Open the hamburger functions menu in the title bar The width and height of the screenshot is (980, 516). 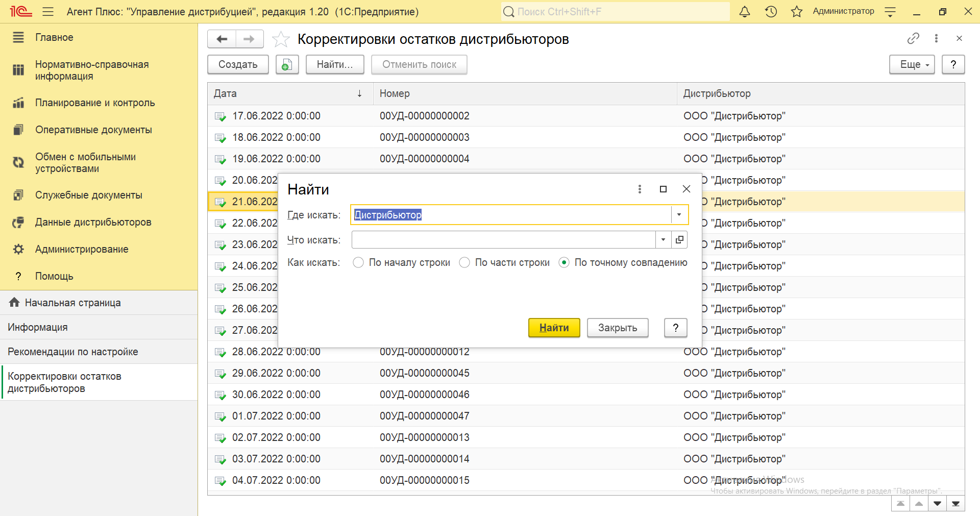pos(48,11)
